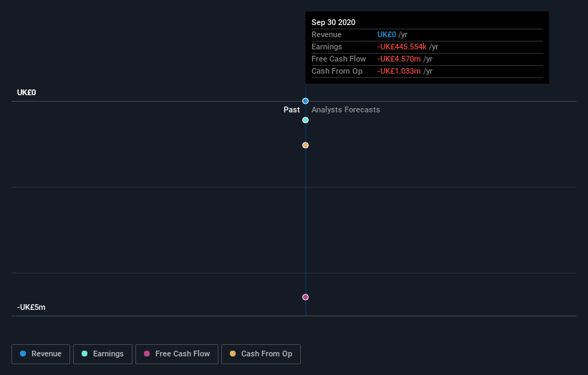This screenshot has width=588, height=375.
Task: Click the -UK£445.554k earnings value in tooltip
Action: [402, 47]
